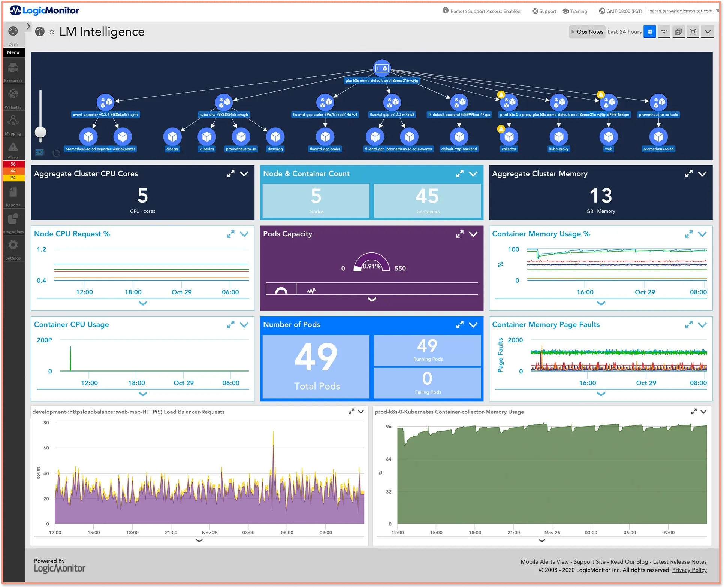Open the Reports section in the sidebar
Viewport: 724px width, 588px height.
13,197
